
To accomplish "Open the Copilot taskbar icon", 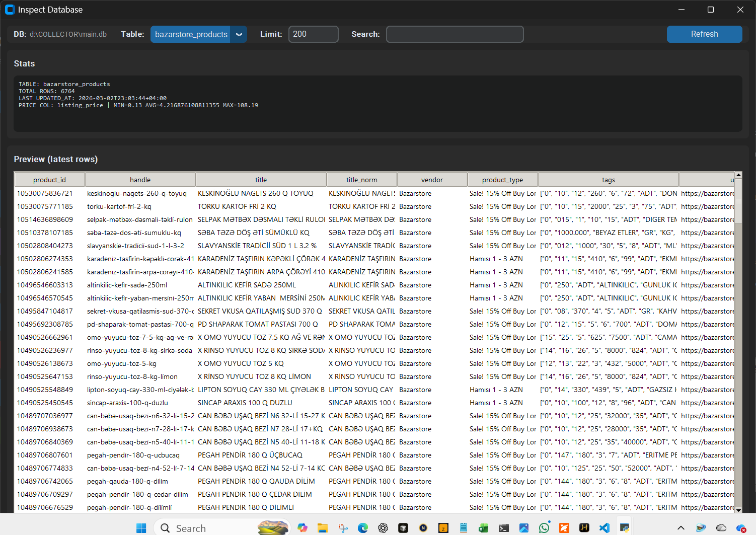I will tap(303, 528).
